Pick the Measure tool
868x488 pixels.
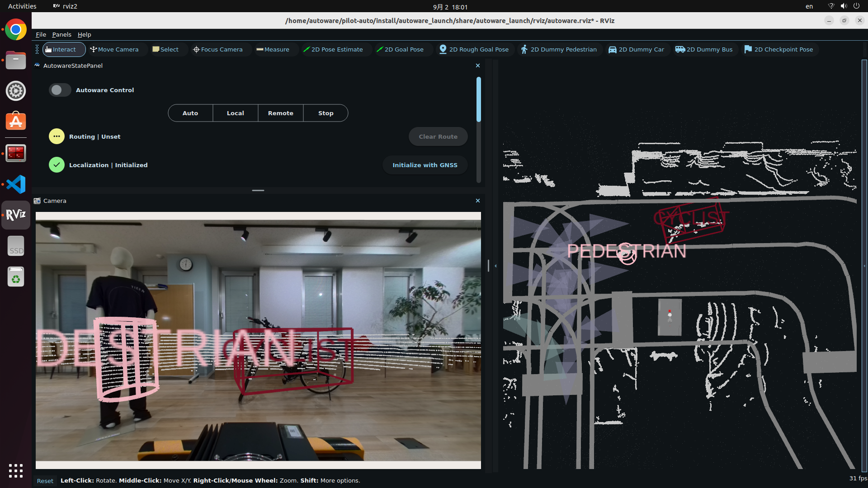coord(273,50)
